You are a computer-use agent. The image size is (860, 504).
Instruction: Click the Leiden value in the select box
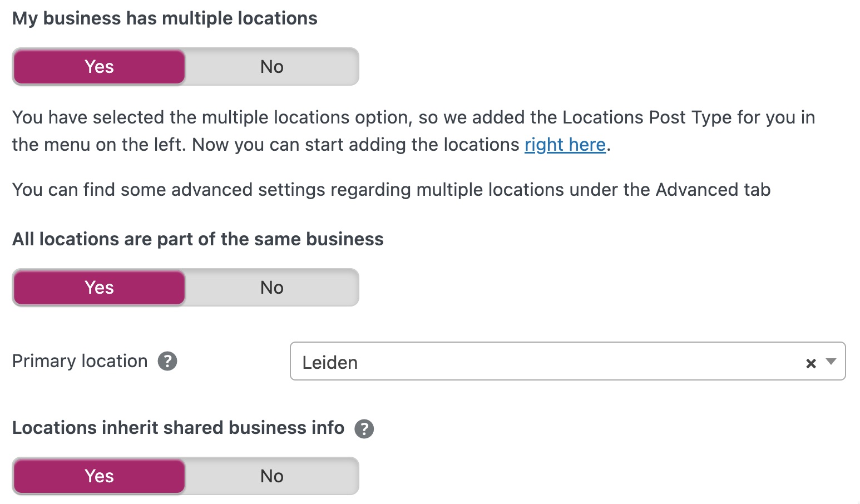tap(330, 363)
